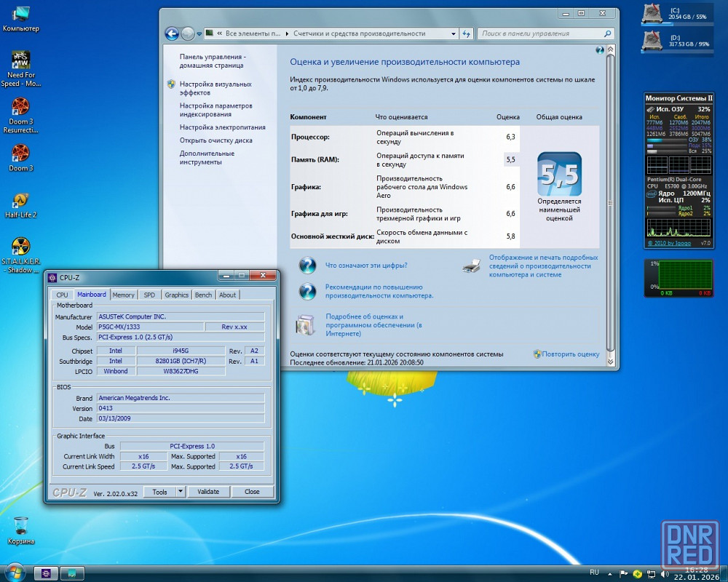Screen dimensions: 728x582
Task: Switch to the Memory tab in CPU-Z
Action: click(123, 295)
